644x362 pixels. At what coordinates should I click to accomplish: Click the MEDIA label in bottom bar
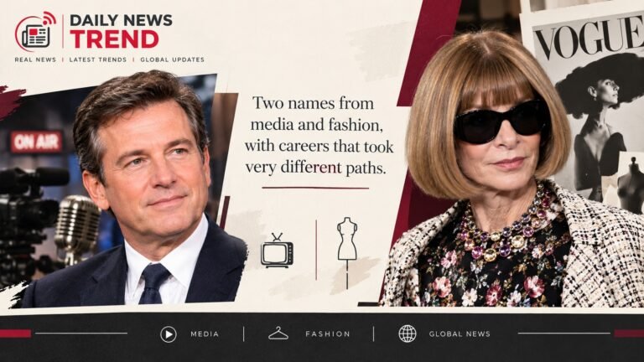[x=205, y=334]
